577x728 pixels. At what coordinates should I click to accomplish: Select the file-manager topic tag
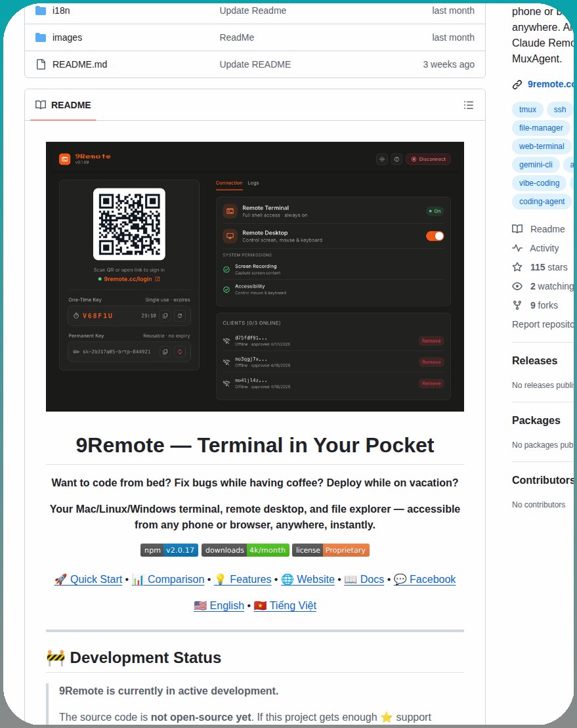[x=541, y=128]
